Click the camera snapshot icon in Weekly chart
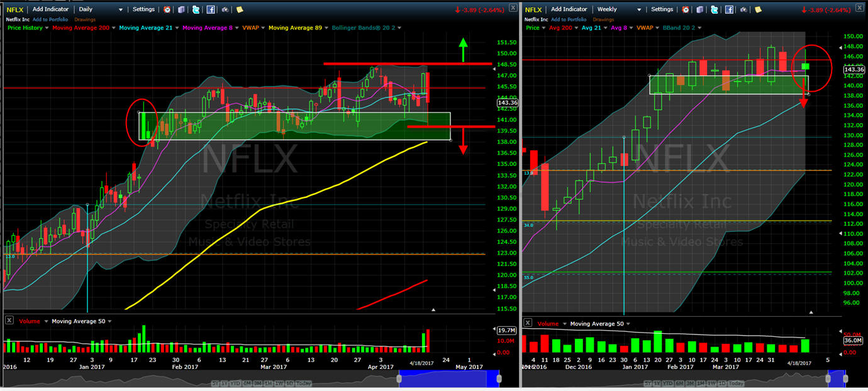Image resolution: width=868 pixels, height=391 pixels. [x=744, y=9]
